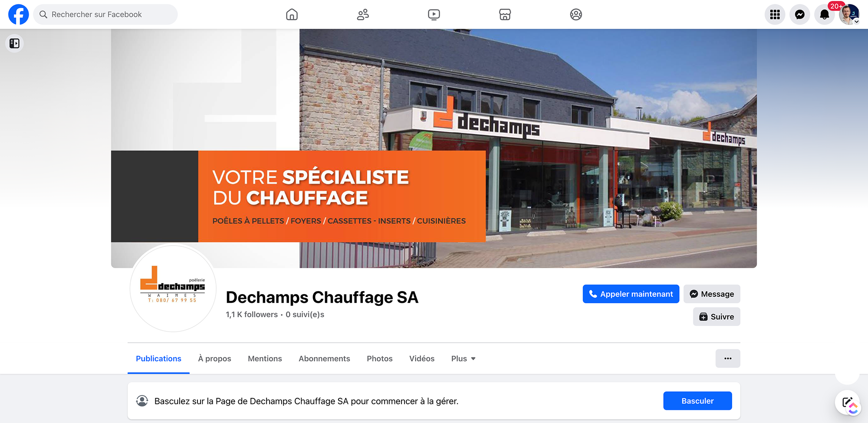This screenshot has width=868, height=423.
Task: Open Friends icon in top navigation
Action: (363, 14)
